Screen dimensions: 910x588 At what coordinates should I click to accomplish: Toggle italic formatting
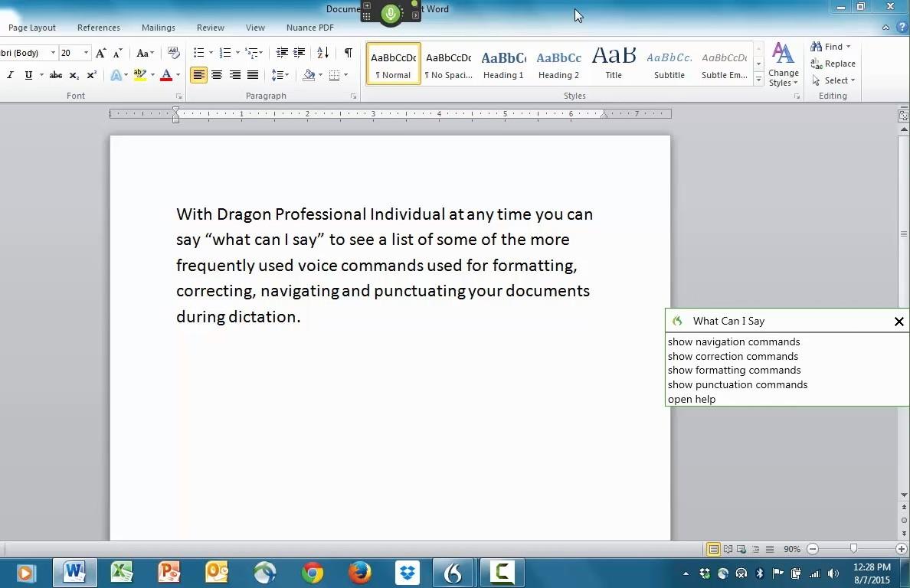(10, 75)
